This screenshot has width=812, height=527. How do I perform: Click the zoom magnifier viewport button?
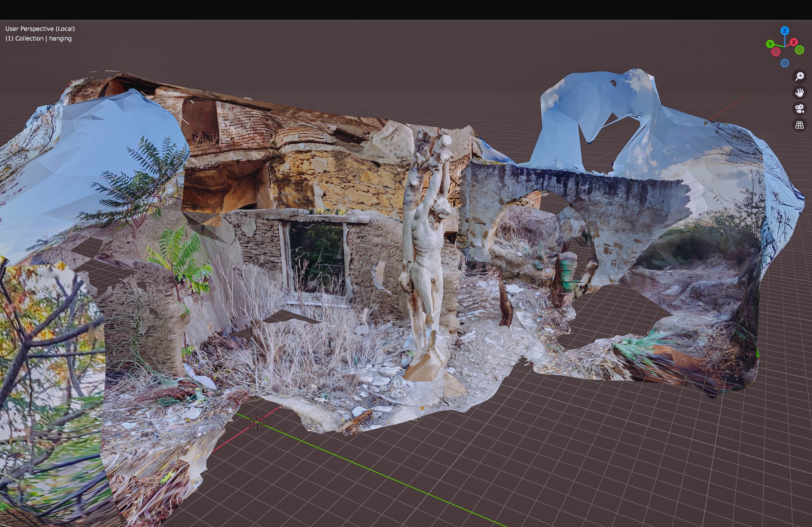click(799, 76)
